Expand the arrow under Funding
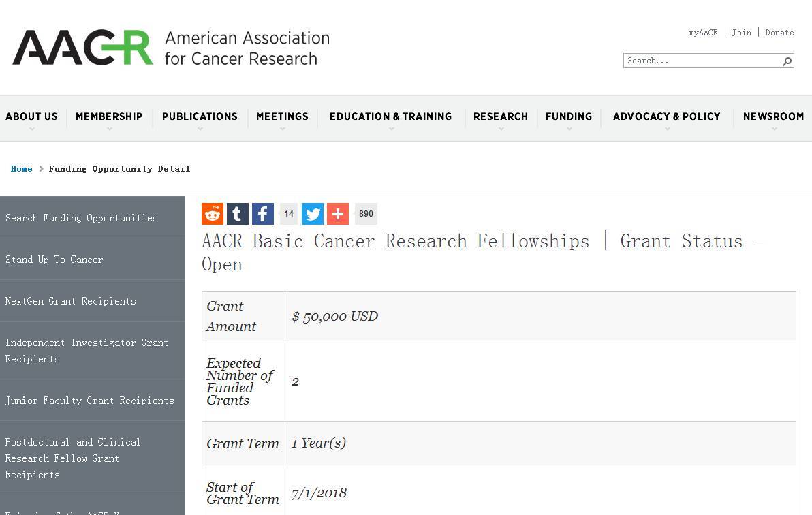This screenshot has width=812, height=515. (569, 129)
